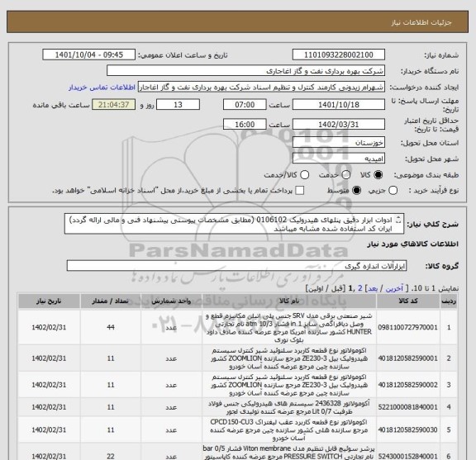Select the خدمت radio button

[x=346, y=175]
